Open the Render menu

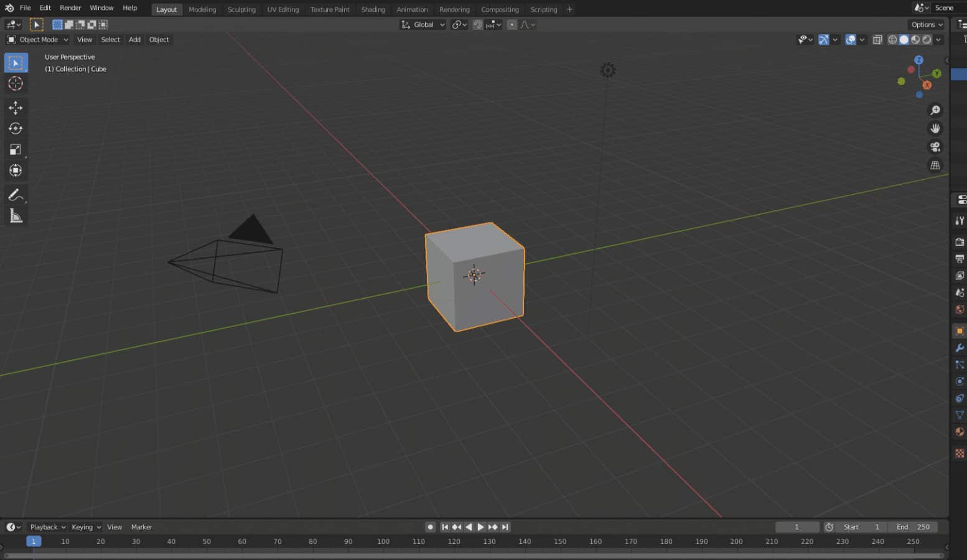point(70,7)
